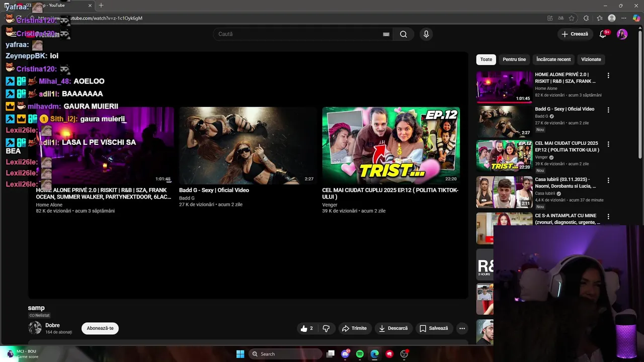Open Windows Start menu
The image size is (644, 362).
click(240, 354)
